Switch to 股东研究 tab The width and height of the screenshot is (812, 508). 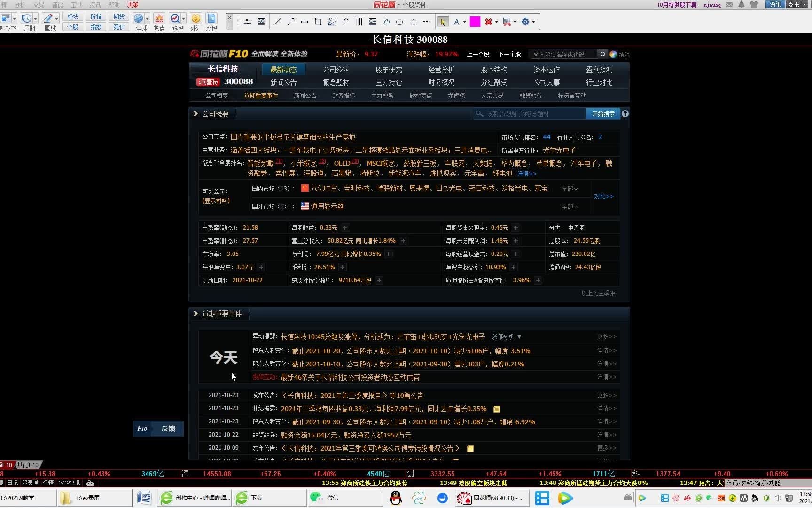point(389,70)
